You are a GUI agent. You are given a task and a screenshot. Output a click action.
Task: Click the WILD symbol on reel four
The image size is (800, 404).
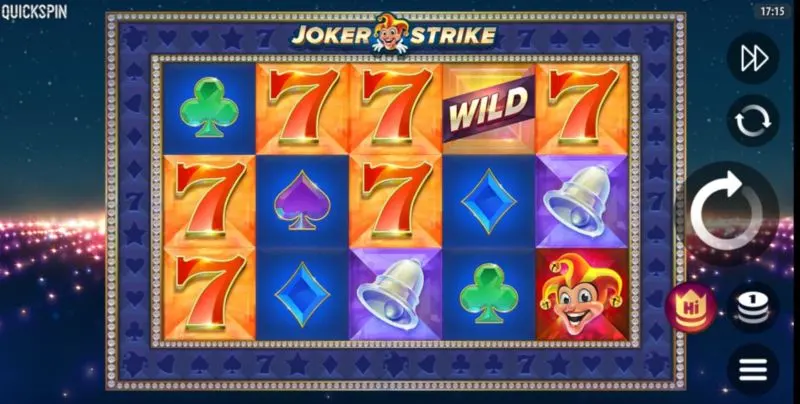tap(489, 108)
